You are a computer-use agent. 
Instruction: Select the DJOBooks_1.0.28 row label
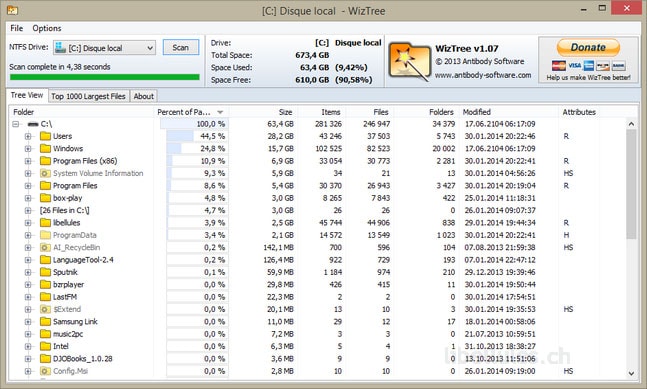pos(83,359)
